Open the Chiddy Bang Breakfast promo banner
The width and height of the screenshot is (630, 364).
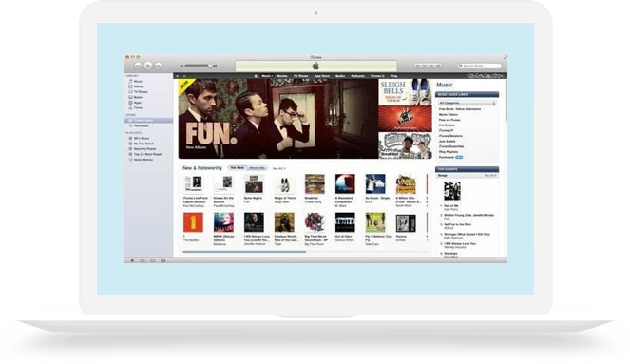(x=405, y=145)
